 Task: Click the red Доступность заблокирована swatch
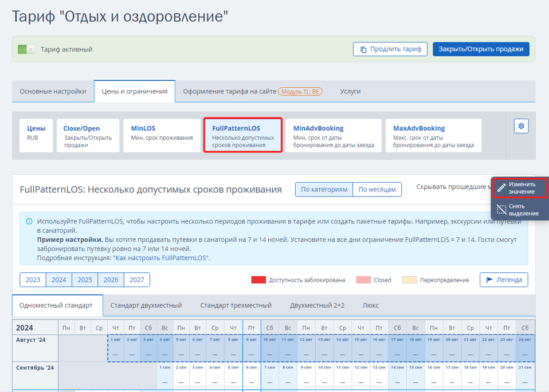point(258,280)
